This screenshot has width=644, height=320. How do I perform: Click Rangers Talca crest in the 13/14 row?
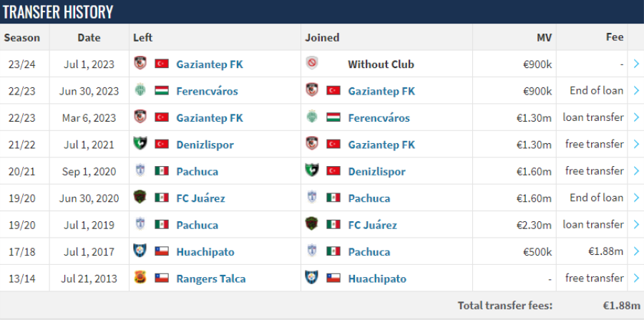tap(140, 278)
